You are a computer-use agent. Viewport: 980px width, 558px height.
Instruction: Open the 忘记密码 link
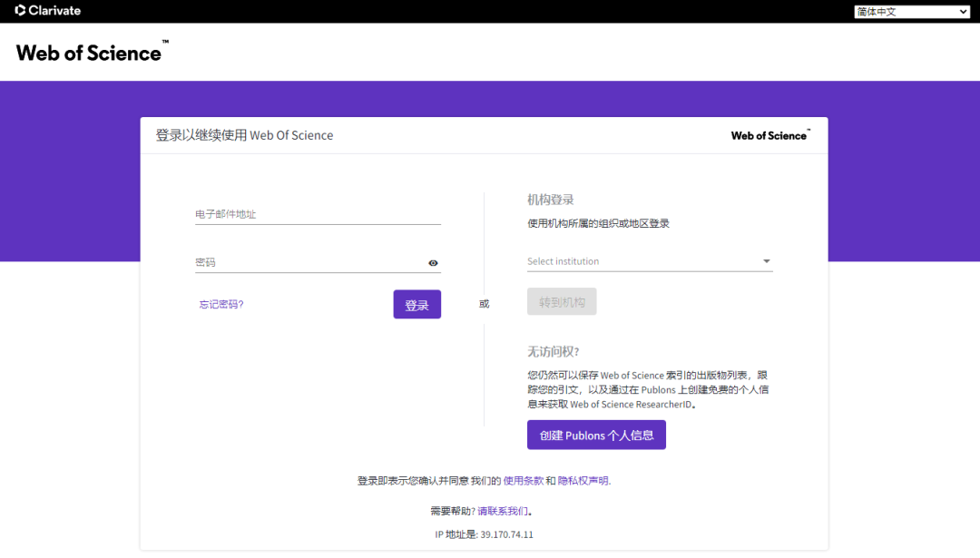coord(220,304)
